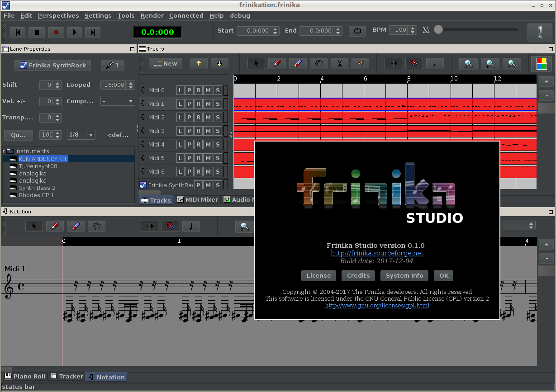Open the dropdown at right of Notation toolbar
The width and height of the screenshot is (556, 392).
[519, 225]
